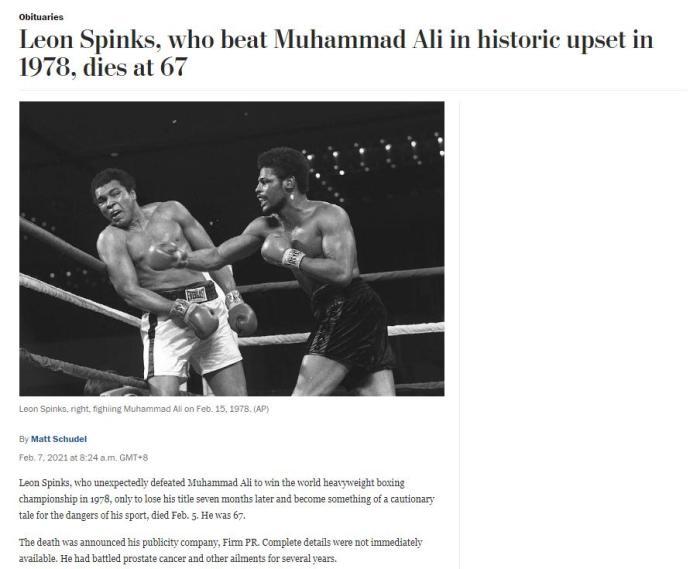Click the glove landing on Ali's chest
This screenshot has width=700, height=569.
163,256
